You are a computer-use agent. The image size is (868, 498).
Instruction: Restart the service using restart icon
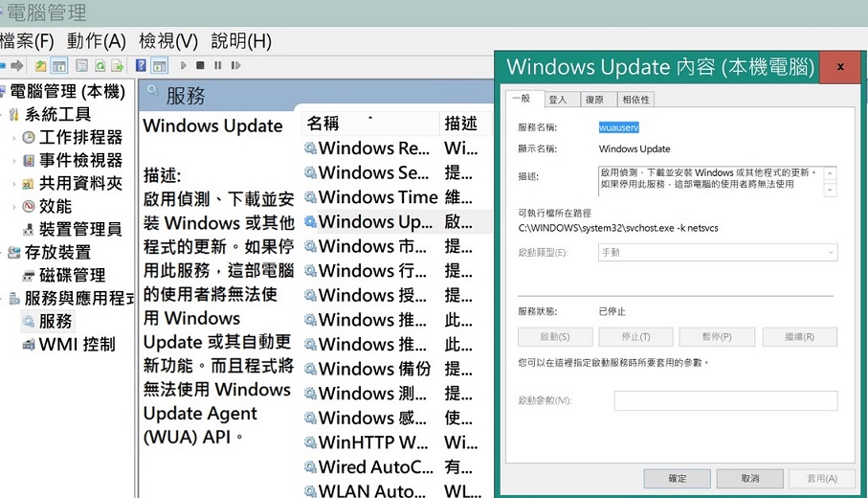click(x=235, y=65)
